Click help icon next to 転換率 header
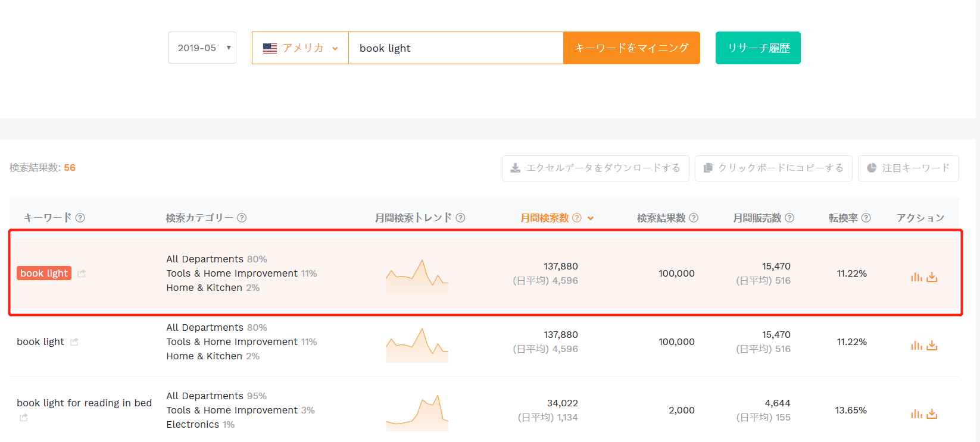This screenshot has height=442, width=980. pos(866,218)
